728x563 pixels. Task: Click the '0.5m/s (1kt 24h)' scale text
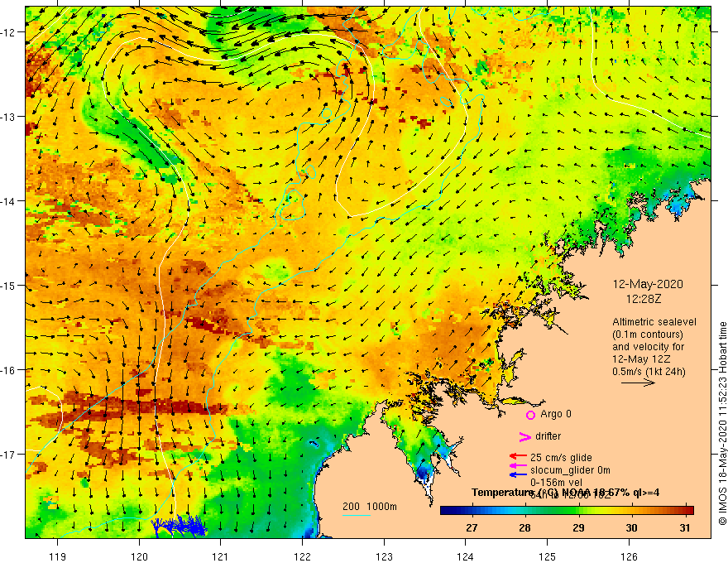[649, 371]
